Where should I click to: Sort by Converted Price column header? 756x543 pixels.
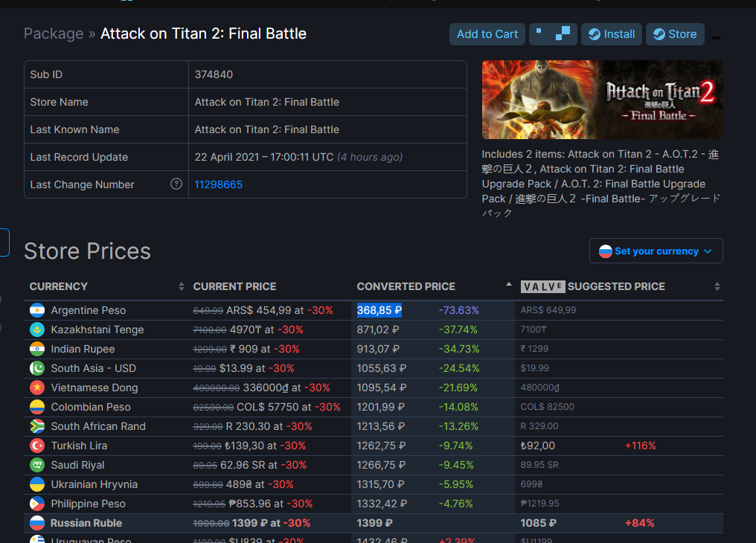[x=432, y=286]
